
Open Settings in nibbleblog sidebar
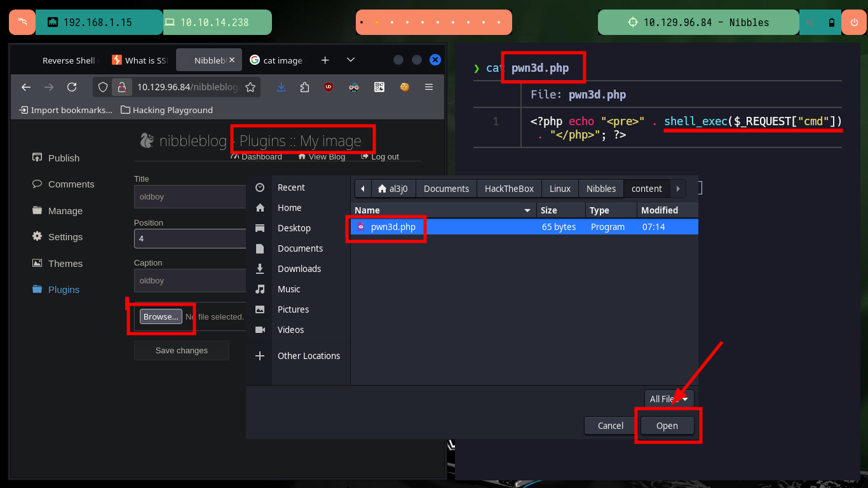tap(57, 236)
